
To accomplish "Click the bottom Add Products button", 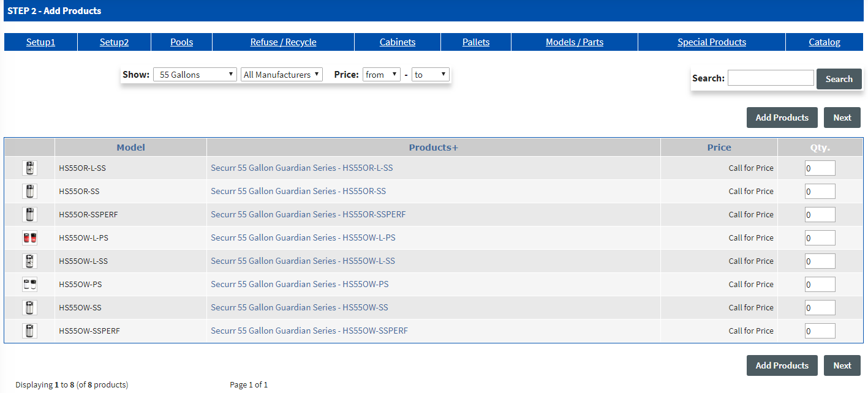I will [x=782, y=365].
